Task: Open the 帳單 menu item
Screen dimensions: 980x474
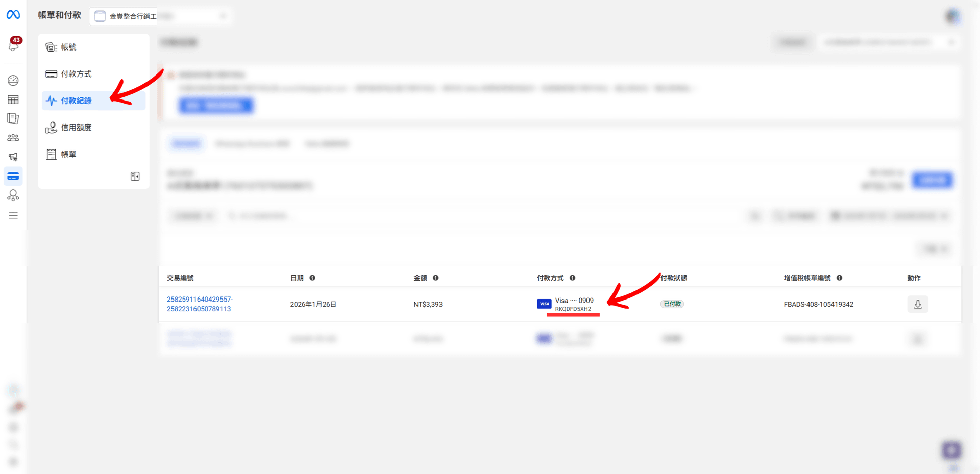Action: pyautogui.click(x=68, y=154)
